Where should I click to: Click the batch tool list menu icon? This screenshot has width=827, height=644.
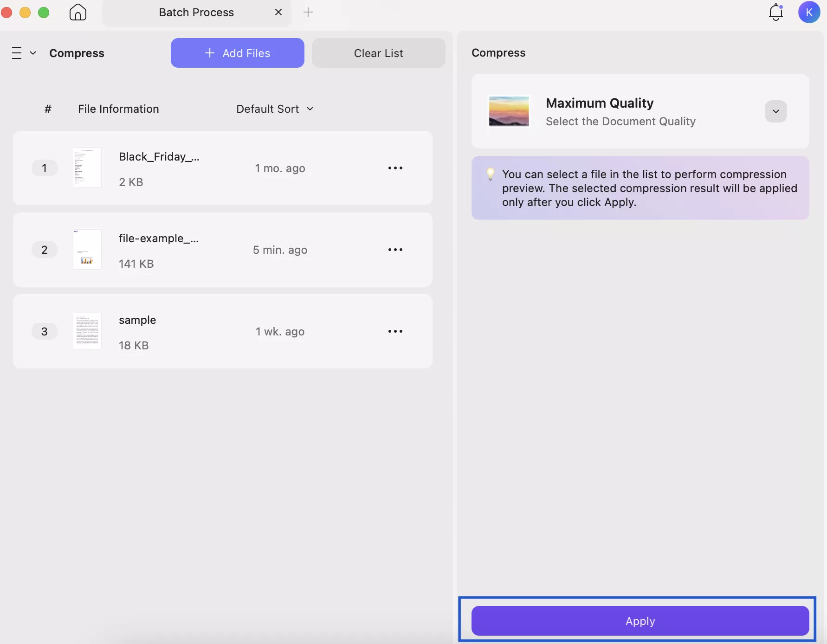pos(17,53)
